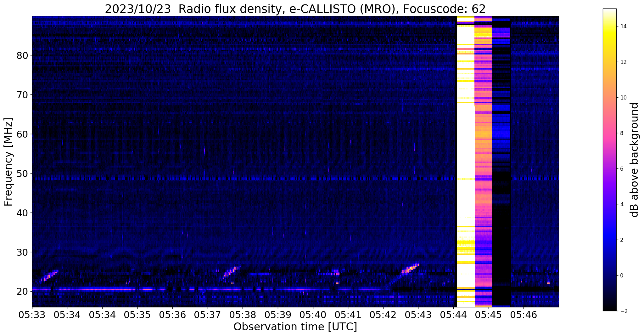The width and height of the screenshot is (644, 336).
Task: Click the bright white saturated band near 05:44
Action: click(x=465, y=162)
